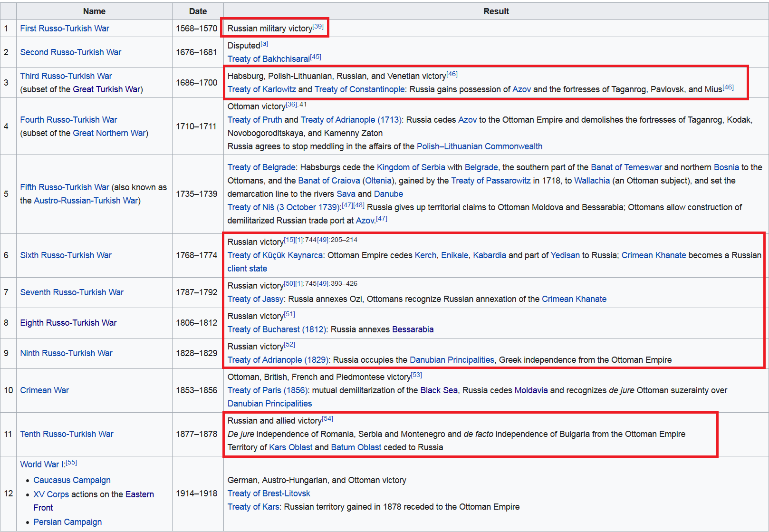Open the Treaty of Kars link
769x532 pixels.
pyautogui.click(x=253, y=507)
